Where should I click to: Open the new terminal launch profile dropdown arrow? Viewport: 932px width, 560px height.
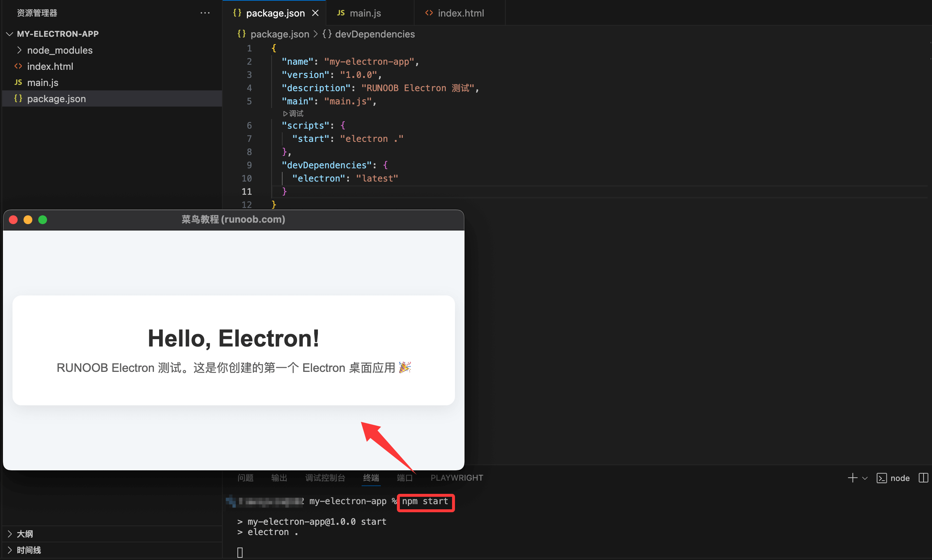pyautogui.click(x=865, y=478)
